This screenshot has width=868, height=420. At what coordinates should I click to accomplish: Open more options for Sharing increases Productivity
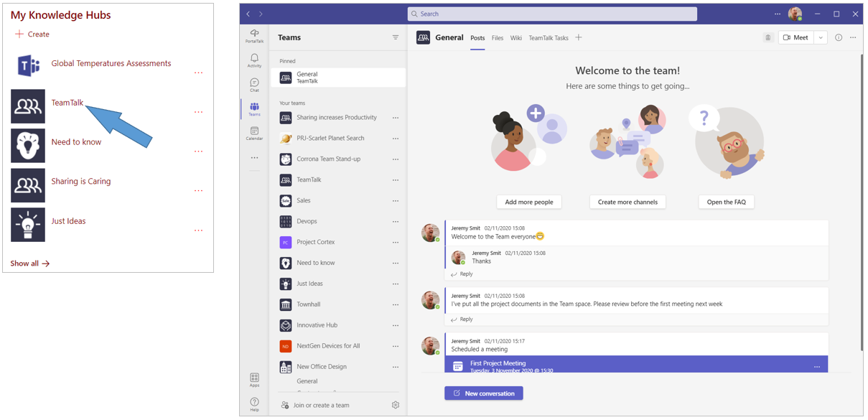pyautogui.click(x=396, y=118)
